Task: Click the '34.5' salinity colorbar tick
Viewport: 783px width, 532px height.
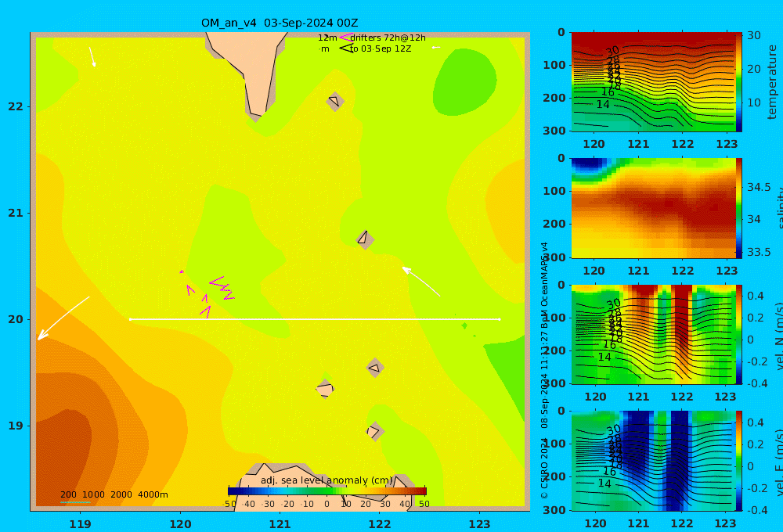Action: tap(759, 187)
